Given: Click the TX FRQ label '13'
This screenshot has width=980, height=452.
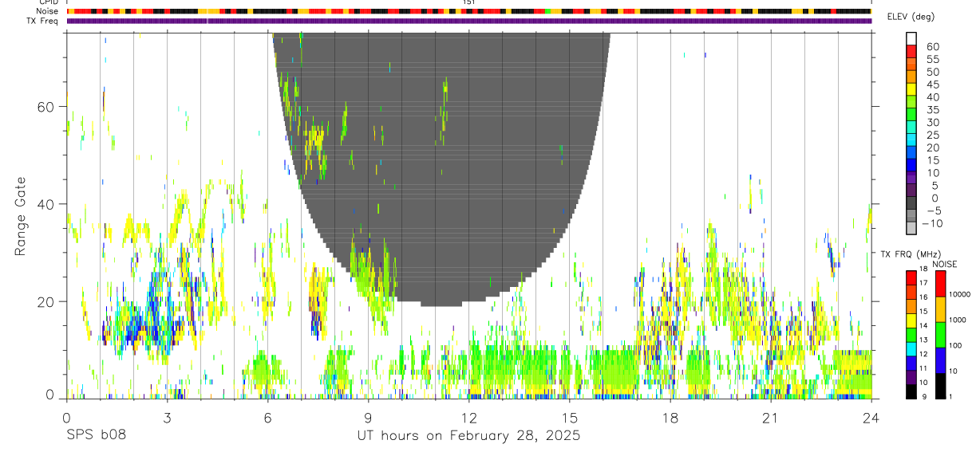Looking at the screenshot, I should pos(925,340).
